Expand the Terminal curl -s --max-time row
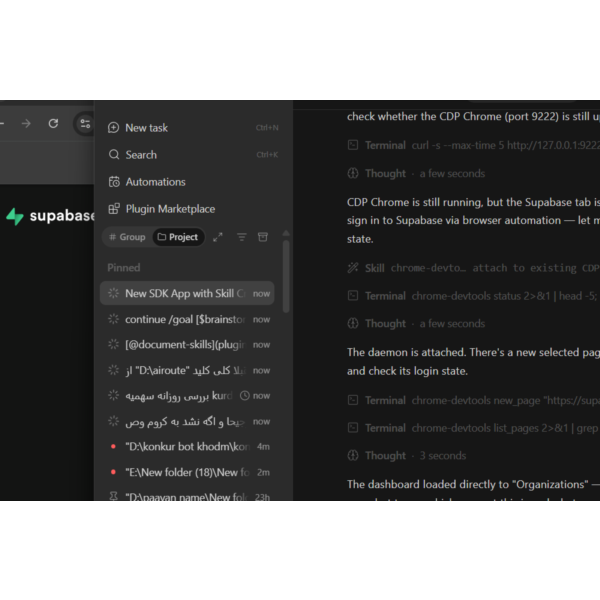The width and height of the screenshot is (600, 600). coord(473,145)
